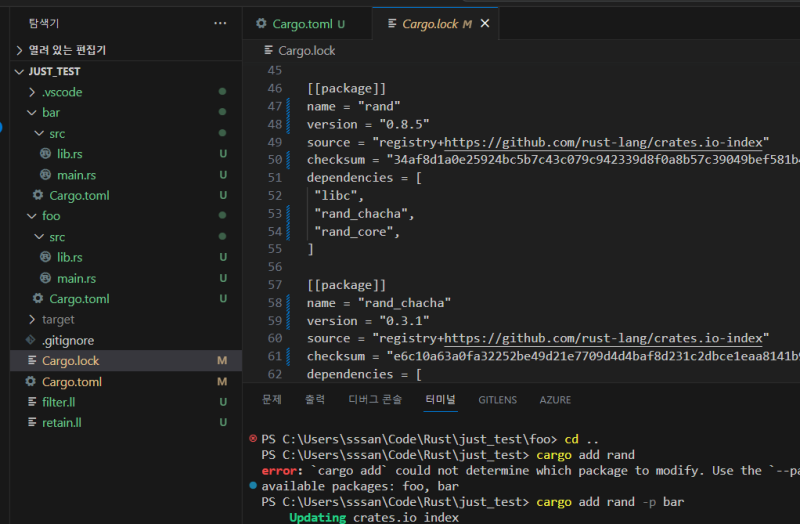Click the Rust icon of bar's main.rs
This screenshot has width=800, height=524.
45,175
